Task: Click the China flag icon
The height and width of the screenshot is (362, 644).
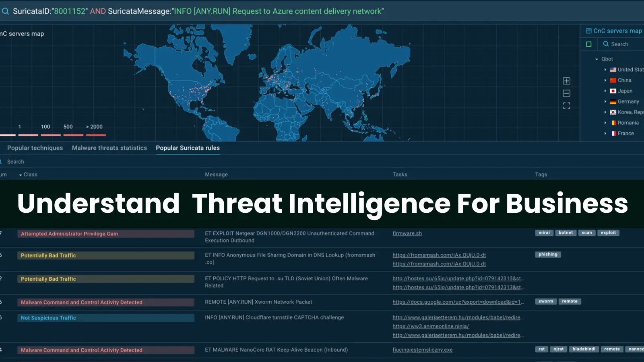Action: pos(613,80)
